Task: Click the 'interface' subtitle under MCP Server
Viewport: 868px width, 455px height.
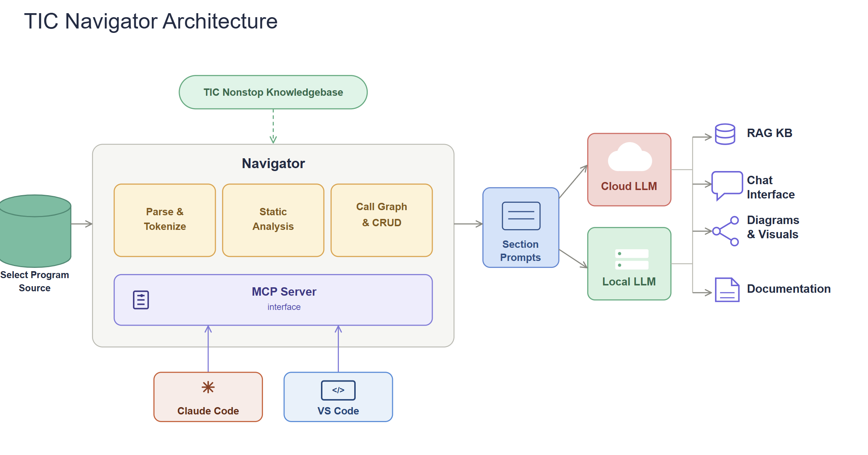Action: click(284, 307)
